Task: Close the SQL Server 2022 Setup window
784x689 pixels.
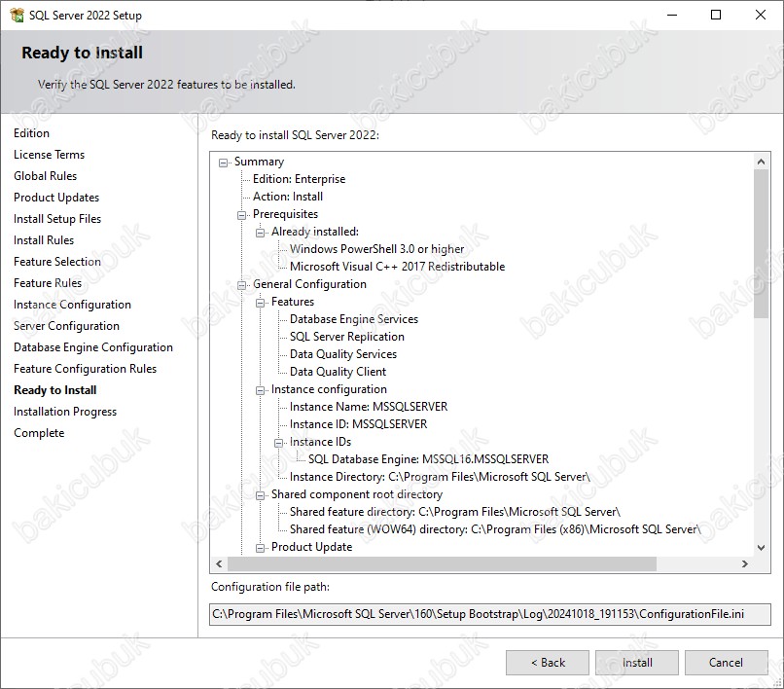Action: (x=761, y=15)
